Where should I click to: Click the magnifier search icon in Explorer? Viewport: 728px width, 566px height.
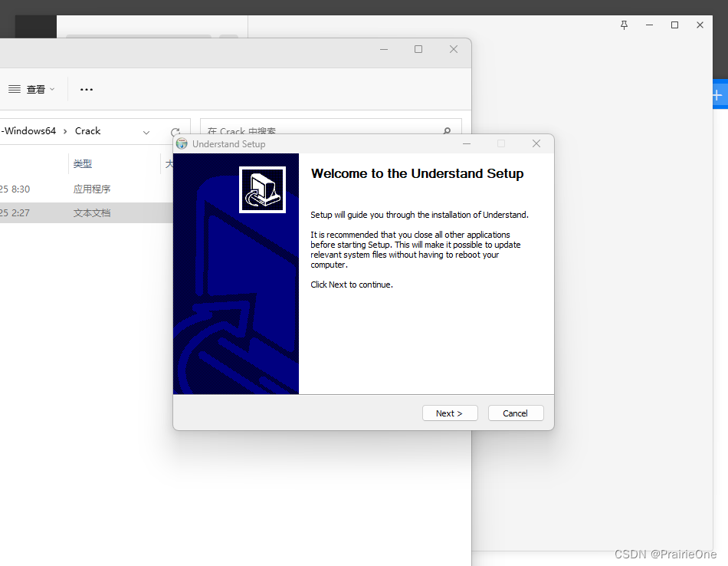pos(447,130)
